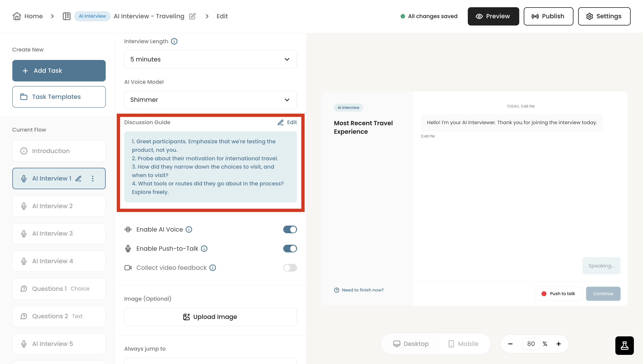
Task: Show info about Collect video feedback
Action: pyautogui.click(x=213, y=268)
